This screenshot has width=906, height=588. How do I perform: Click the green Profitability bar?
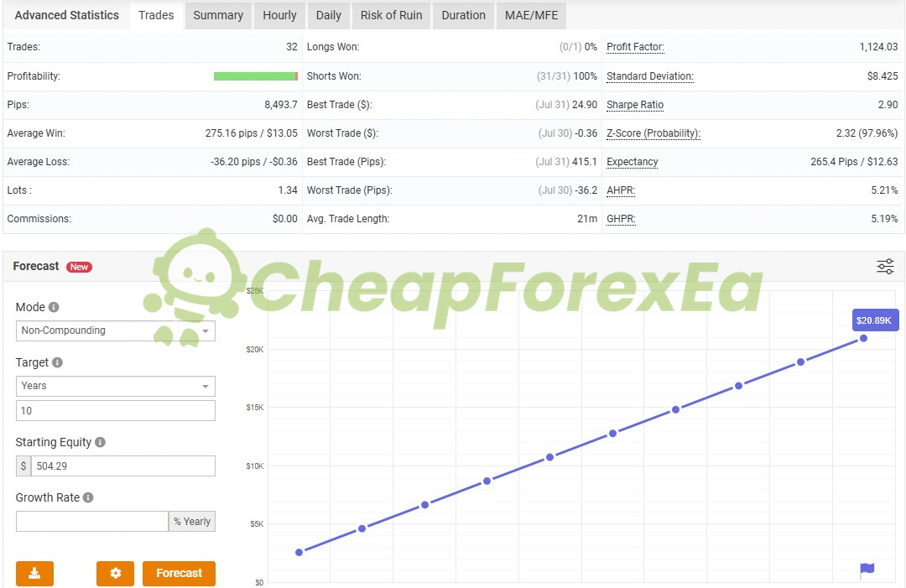pyautogui.click(x=255, y=76)
